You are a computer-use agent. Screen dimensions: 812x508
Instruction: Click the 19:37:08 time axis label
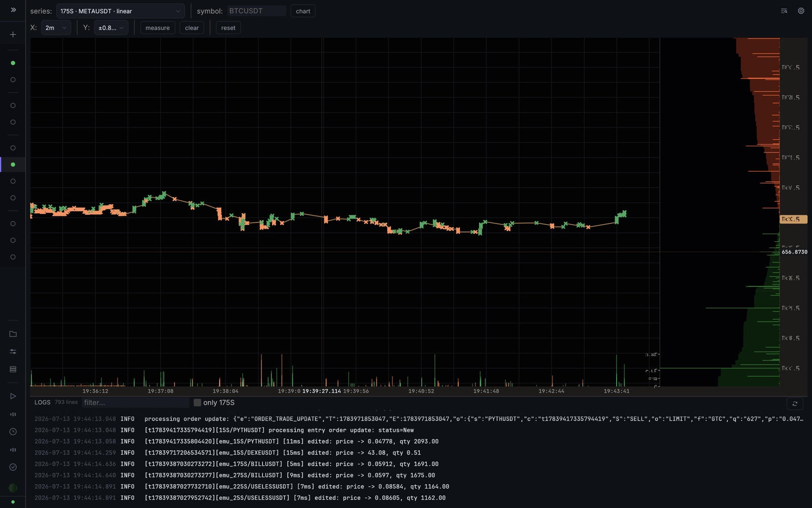click(x=160, y=391)
